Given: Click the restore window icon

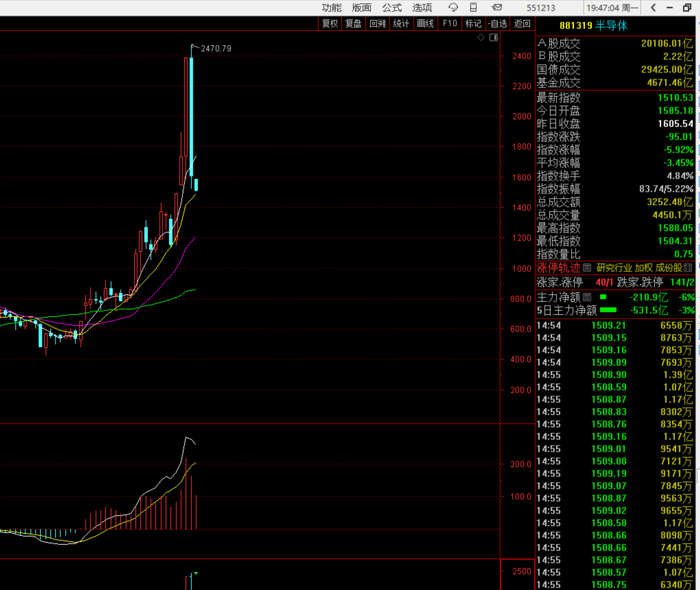Looking at the screenshot, I should 687,8.
